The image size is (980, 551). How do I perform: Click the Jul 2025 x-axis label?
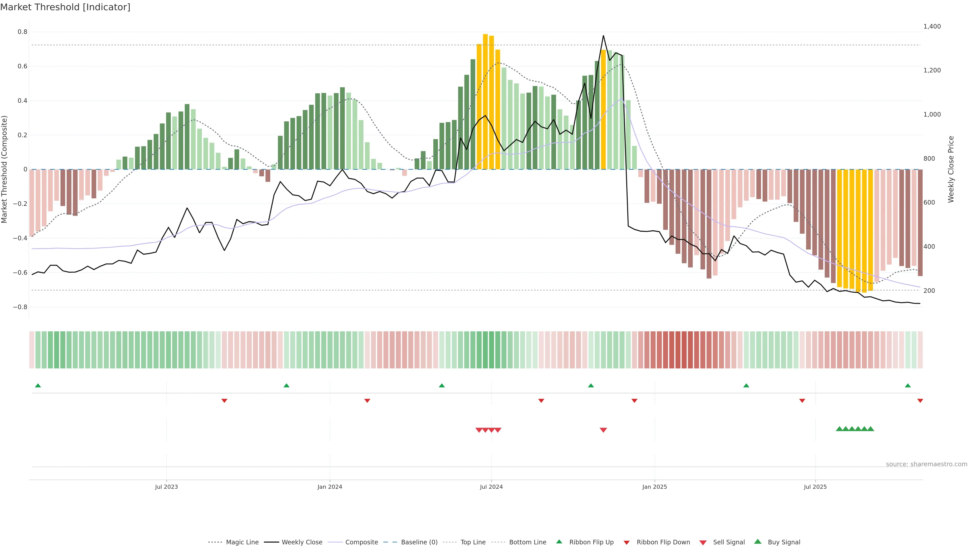tap(815, 487)
